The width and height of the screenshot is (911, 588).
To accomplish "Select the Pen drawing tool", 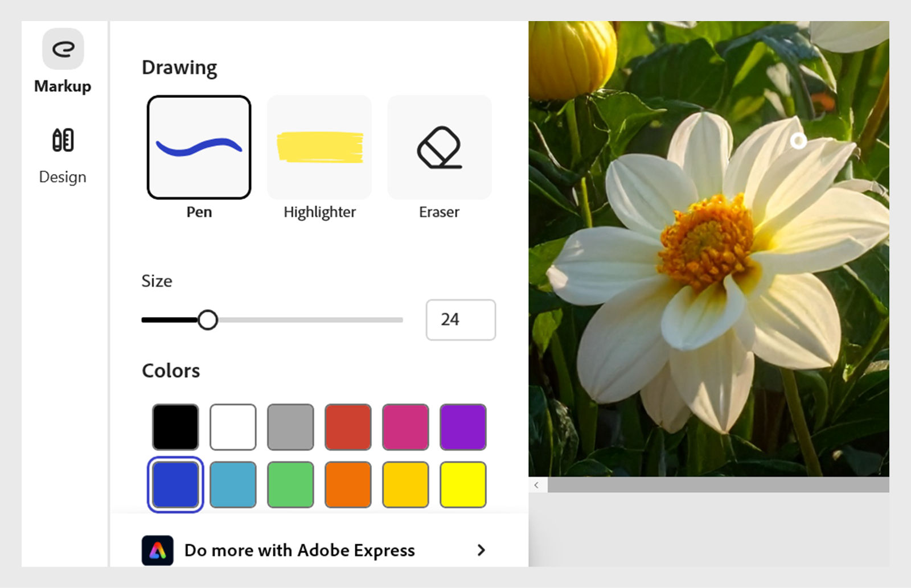I will [199, 147].
